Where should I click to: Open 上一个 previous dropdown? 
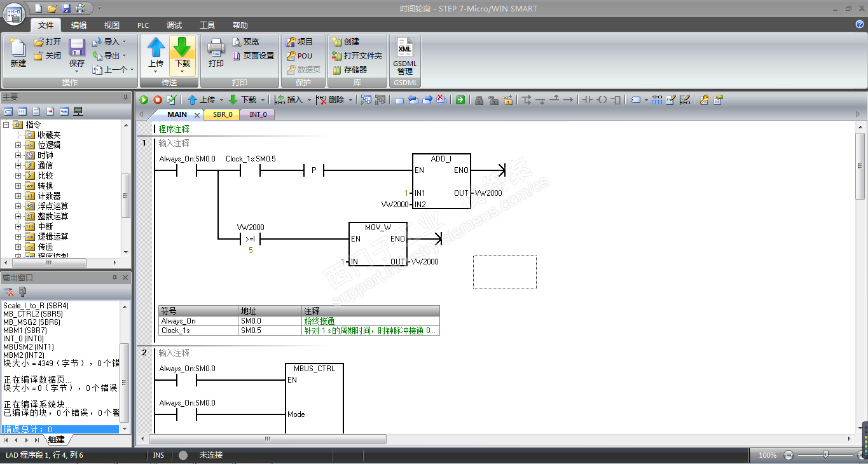click(x=113, y=70)
